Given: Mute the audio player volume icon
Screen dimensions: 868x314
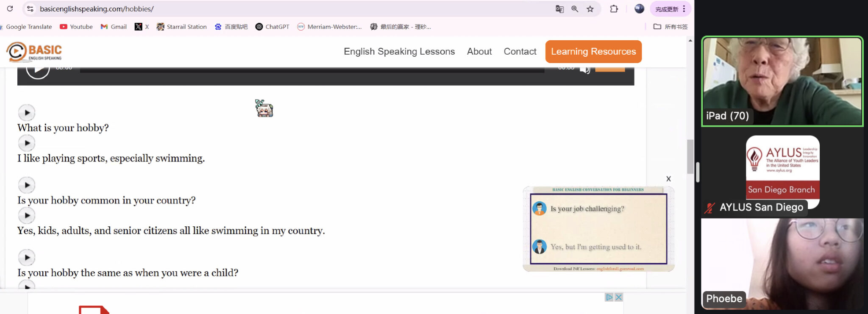Looking at the screenshot, I should click(585, 70).
